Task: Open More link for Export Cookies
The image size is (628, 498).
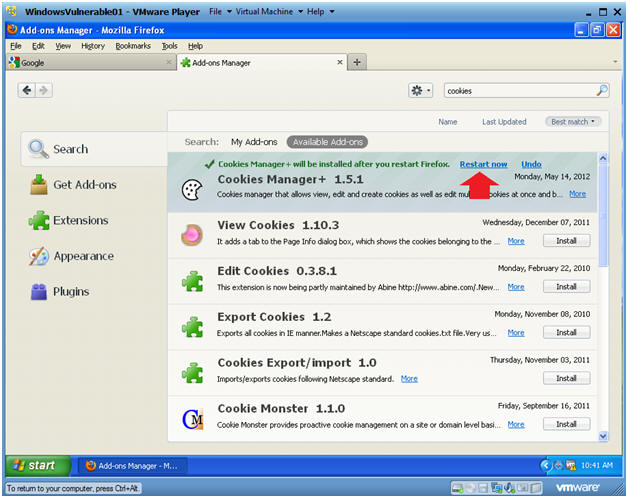Action: (x=516, y=333)
